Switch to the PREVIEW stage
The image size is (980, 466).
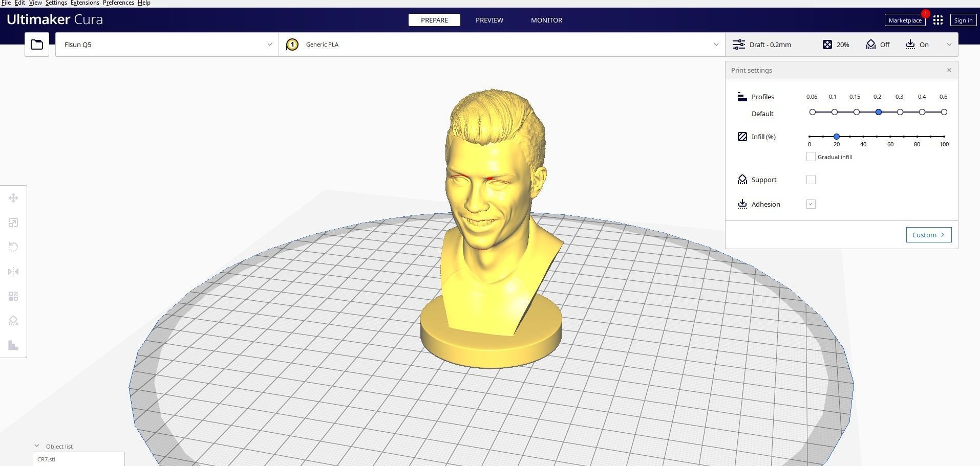(x=489, y=20)
